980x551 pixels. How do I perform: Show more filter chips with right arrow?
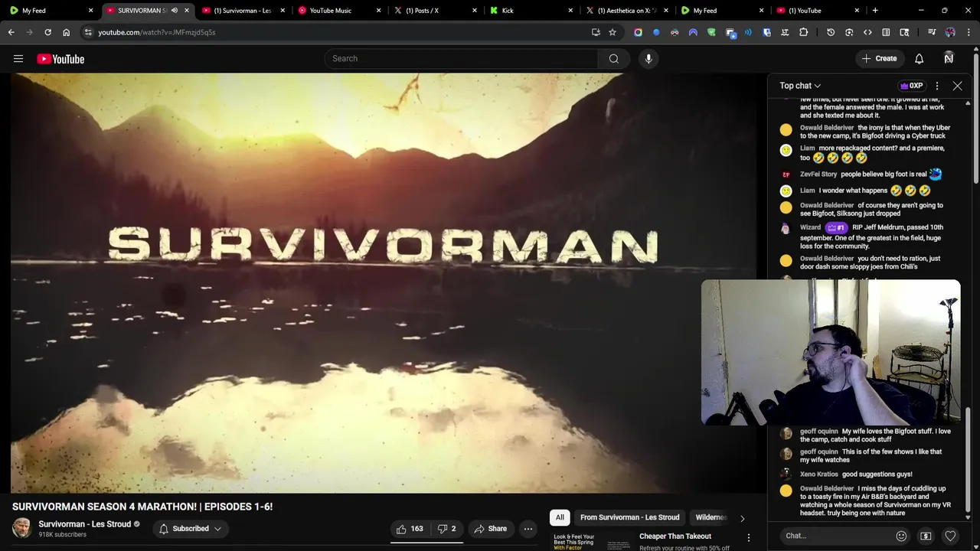(742, 518)
